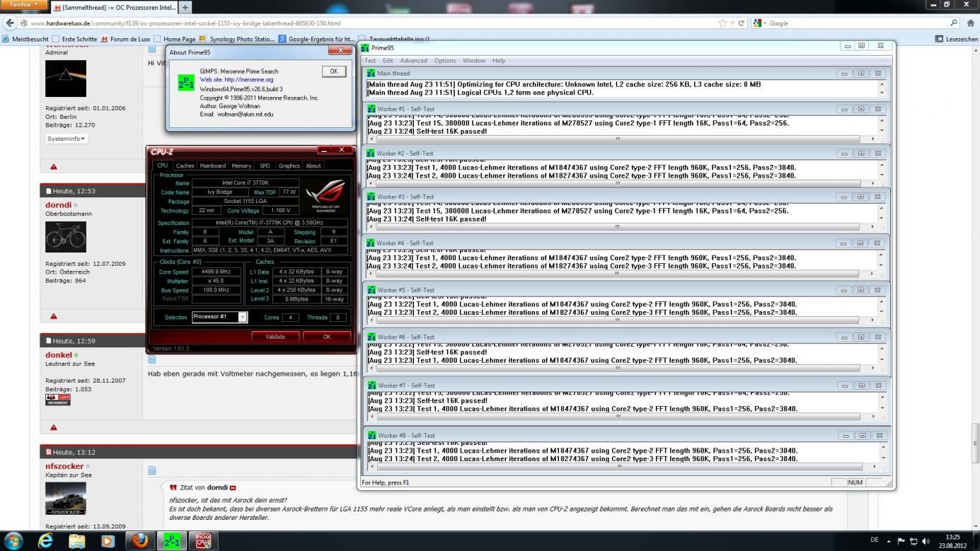This screenshot has height=551, width=980.
Task: Open Prime95 from the Windows taskbar
Action: point(172,540)
